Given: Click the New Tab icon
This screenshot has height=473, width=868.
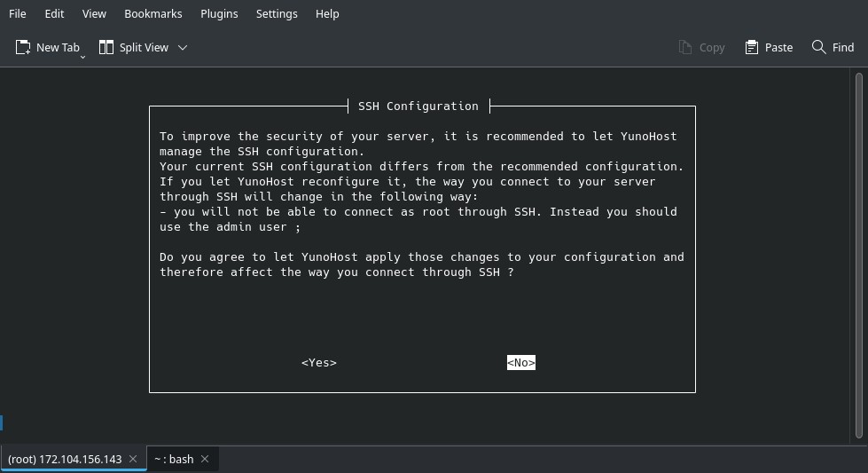Looking at the screenshot, I should 23,47.
